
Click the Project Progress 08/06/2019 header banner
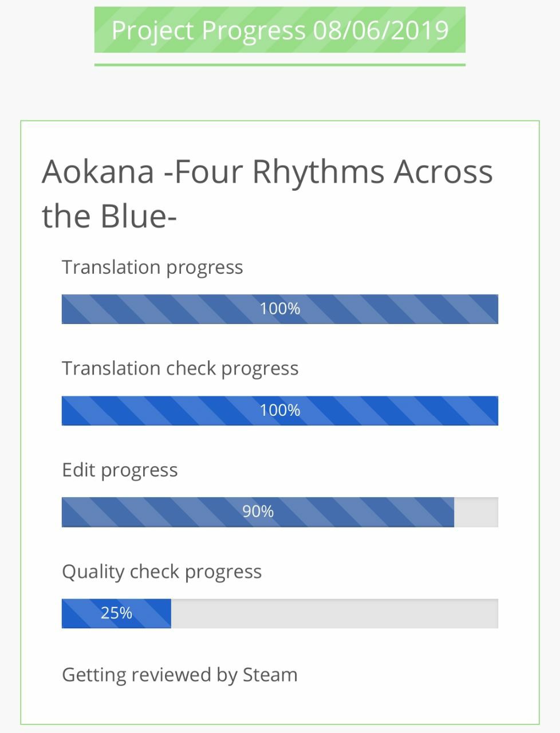coord(279,30)
